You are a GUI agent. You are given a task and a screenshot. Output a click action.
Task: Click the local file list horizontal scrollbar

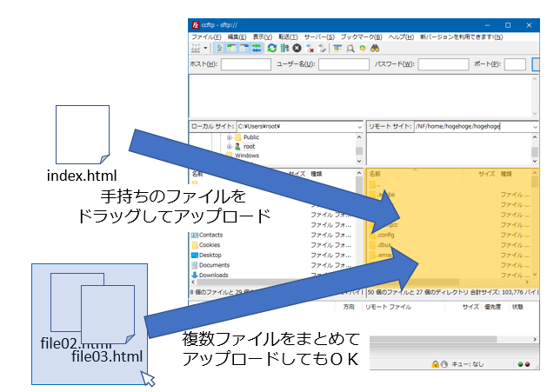tap(277, 282)
